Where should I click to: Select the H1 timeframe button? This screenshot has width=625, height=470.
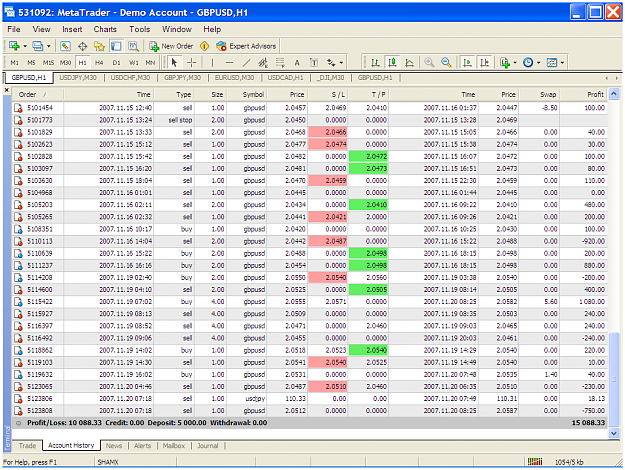[83, 63]
